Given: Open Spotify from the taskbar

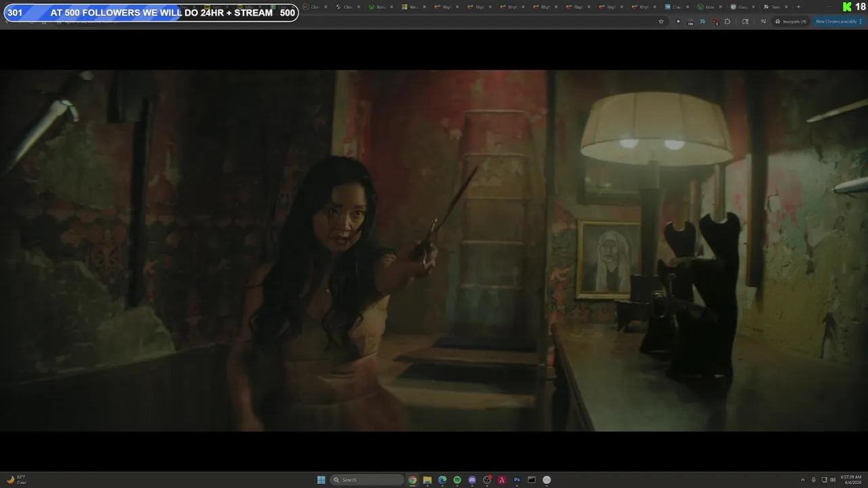Looking at the screenshot, I should point(457,480).
